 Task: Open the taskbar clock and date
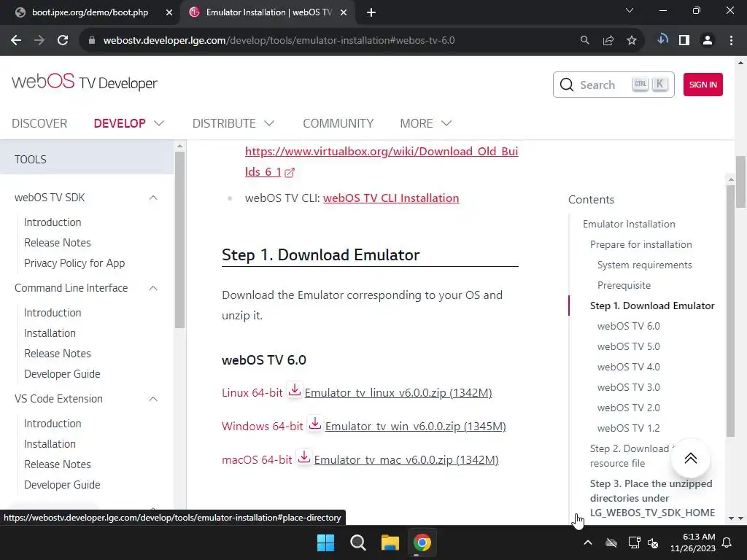coord(693,542)
